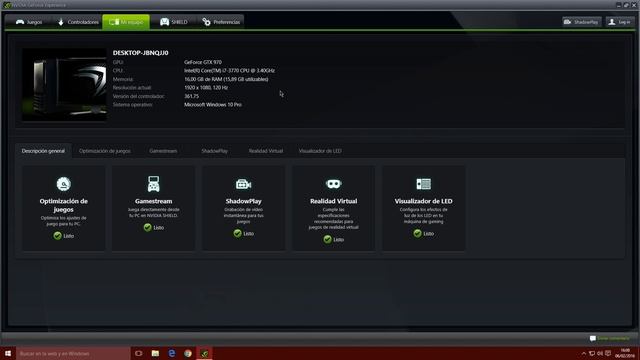Click the Log in button

coord(620,22)
